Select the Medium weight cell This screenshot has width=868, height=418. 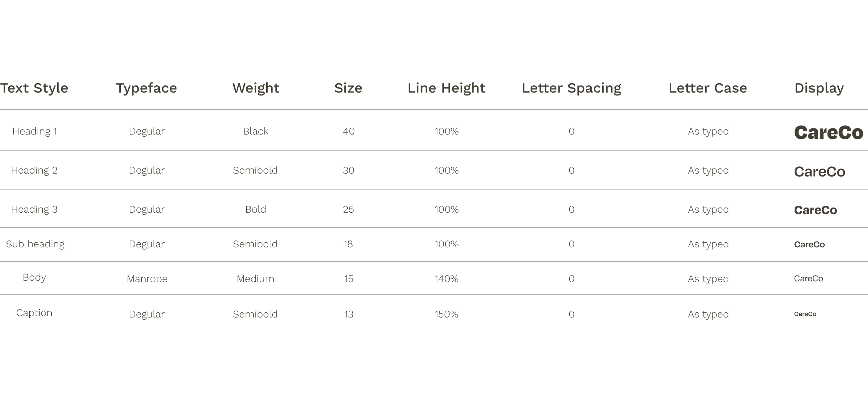point(255,279)
